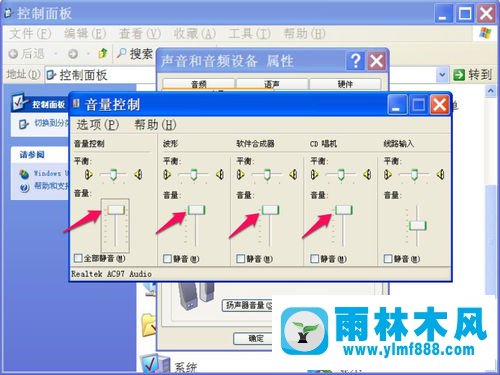Screen dimensions: 500x375
Task: Open the address bar dropdown arrow
Action: pos(442,75)
